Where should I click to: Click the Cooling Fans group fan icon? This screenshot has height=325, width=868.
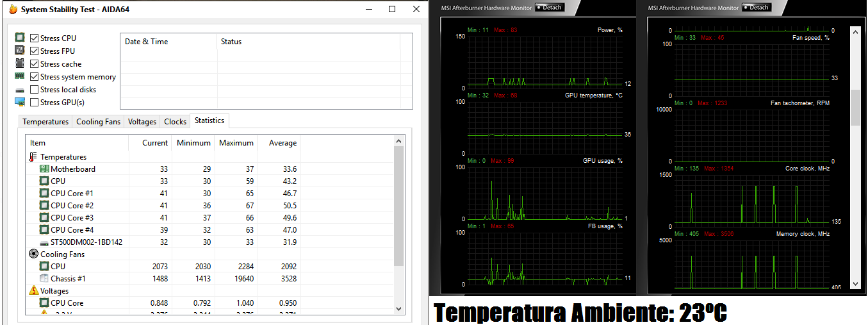33,254
